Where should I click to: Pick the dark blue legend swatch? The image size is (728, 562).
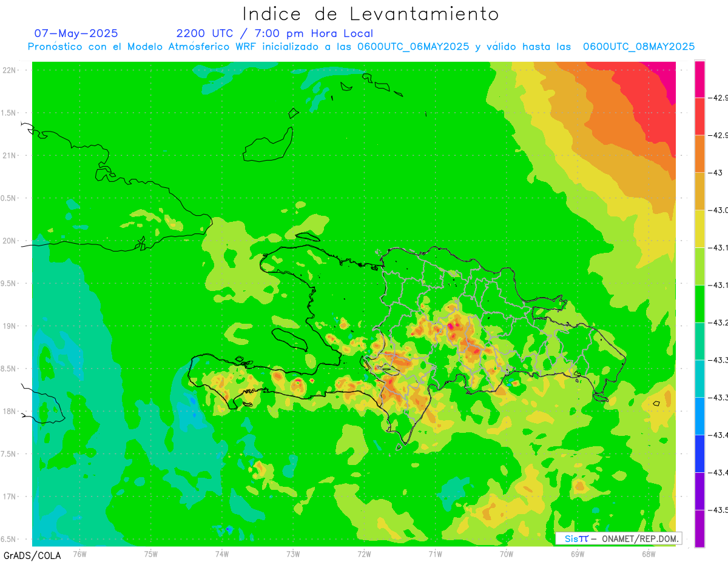699,453
